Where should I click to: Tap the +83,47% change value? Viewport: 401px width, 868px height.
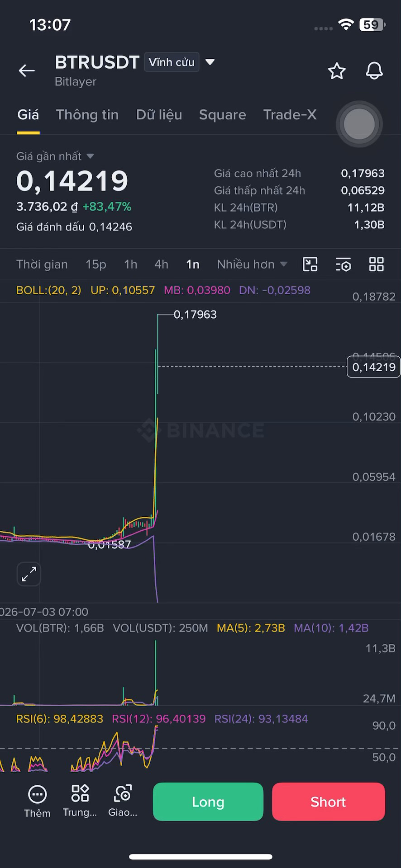pos(107,207)
